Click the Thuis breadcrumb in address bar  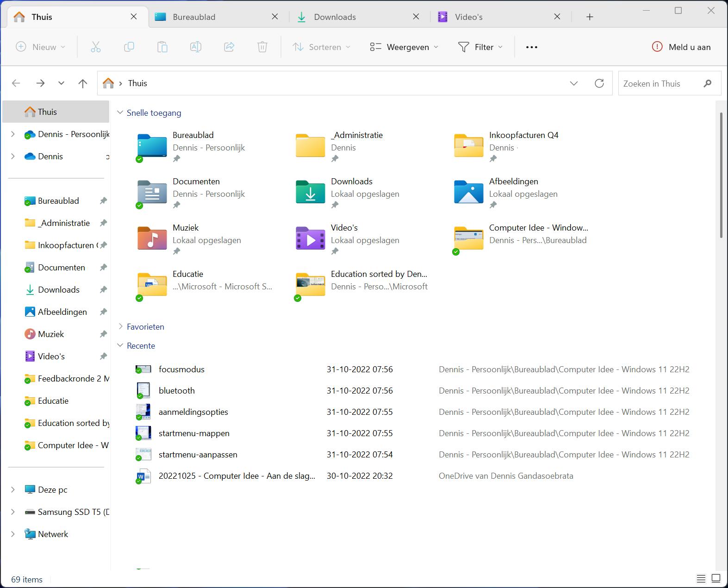pyautogui.click(x=137, y=83)
